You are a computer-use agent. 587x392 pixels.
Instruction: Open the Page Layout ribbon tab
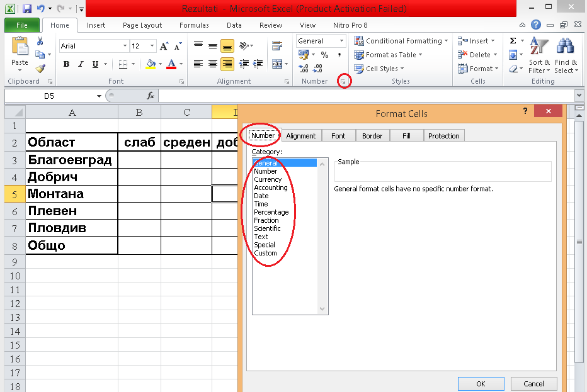click(142, 25)
